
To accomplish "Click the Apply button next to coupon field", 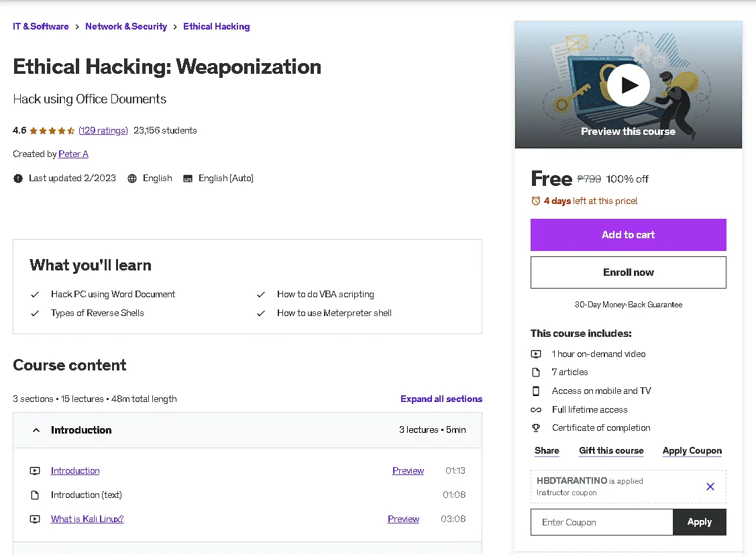I will [700, 522].
